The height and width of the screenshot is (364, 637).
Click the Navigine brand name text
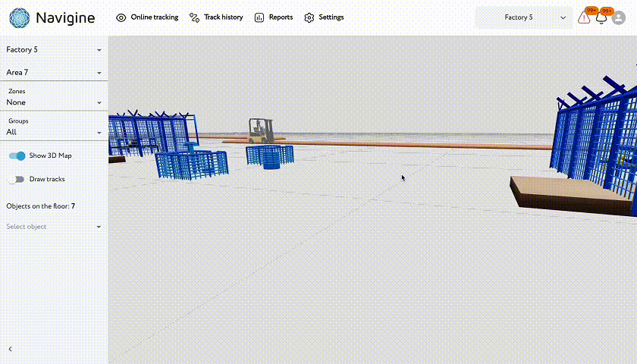(65, 17)
